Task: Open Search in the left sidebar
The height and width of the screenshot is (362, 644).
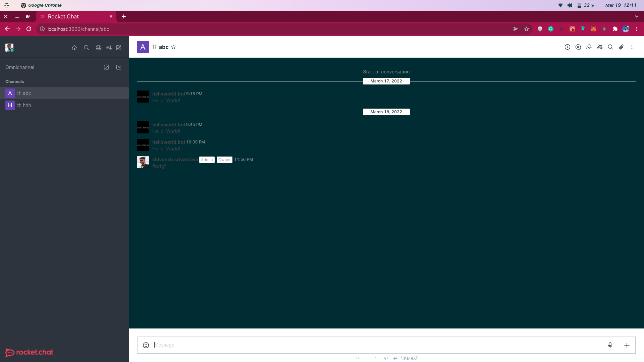Action: point(87,48)
